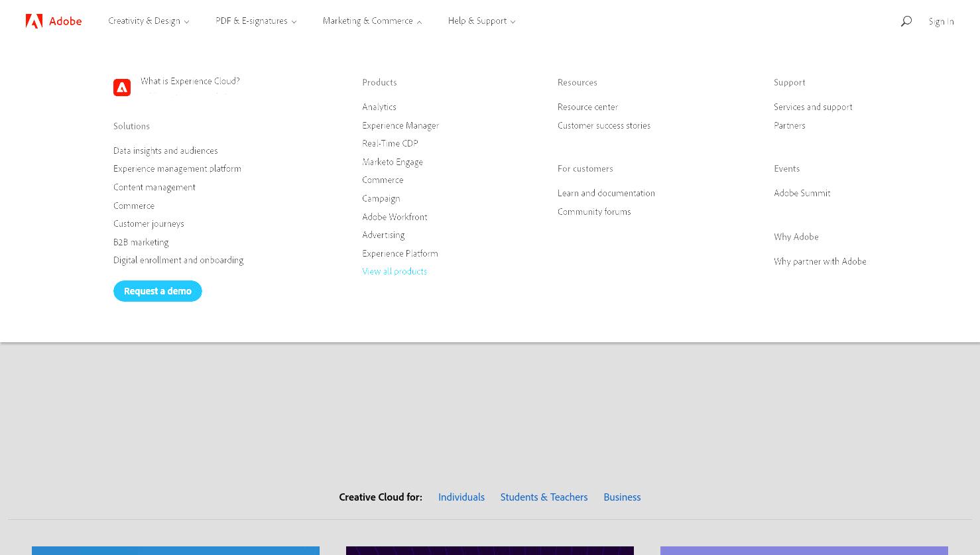Screen dimensions: 980x555
Task: Click the Partners link
Action: [x=790, y=125]
